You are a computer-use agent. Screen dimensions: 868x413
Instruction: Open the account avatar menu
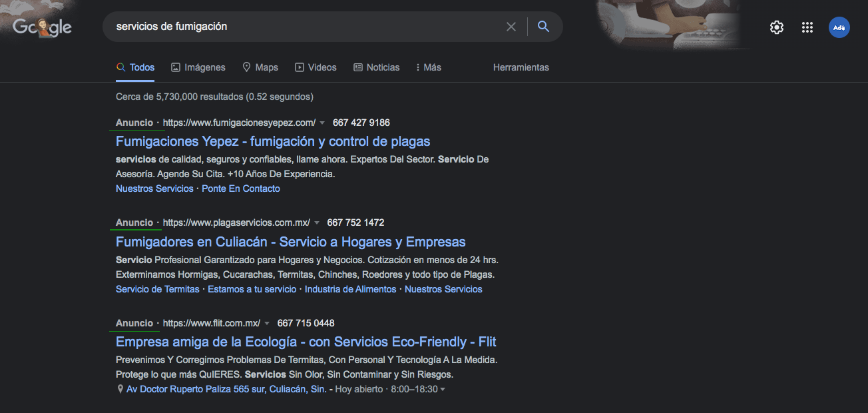point(839,27)
